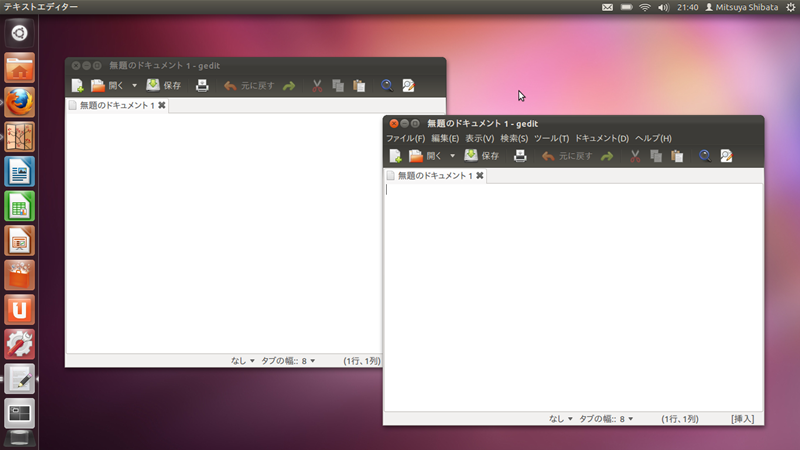Open Find and Replace in front gedit
The height and width of the screenshot is (450, 800).
(726, 156)
